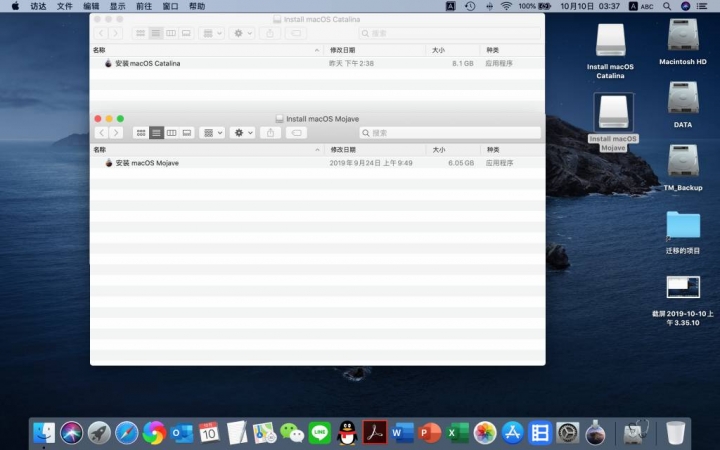720x450 pixels.
Task: Focus search field in Catalina window
Action: coord(450,33)
